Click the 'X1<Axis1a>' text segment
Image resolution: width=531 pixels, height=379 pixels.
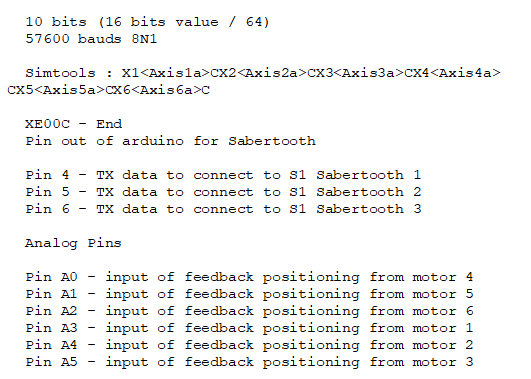pos(166,73)
